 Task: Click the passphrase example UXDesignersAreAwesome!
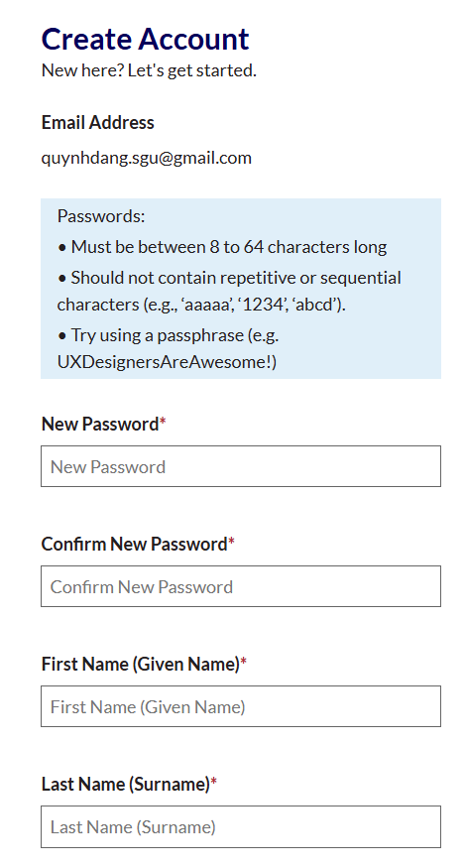168,362
